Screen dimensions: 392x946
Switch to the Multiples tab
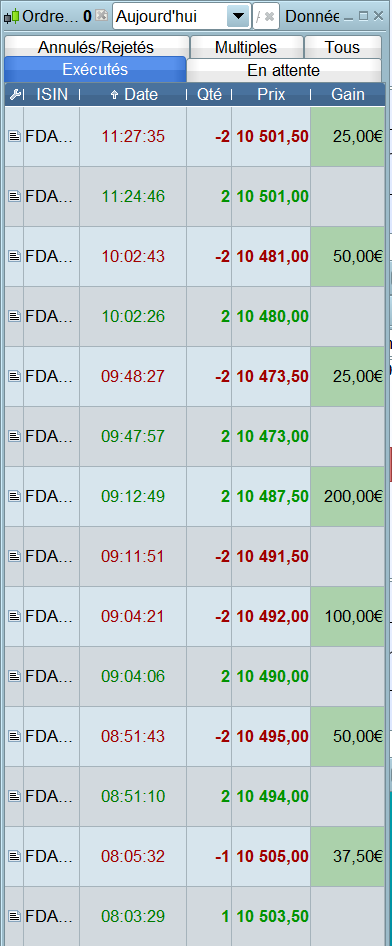coord(246,47)
